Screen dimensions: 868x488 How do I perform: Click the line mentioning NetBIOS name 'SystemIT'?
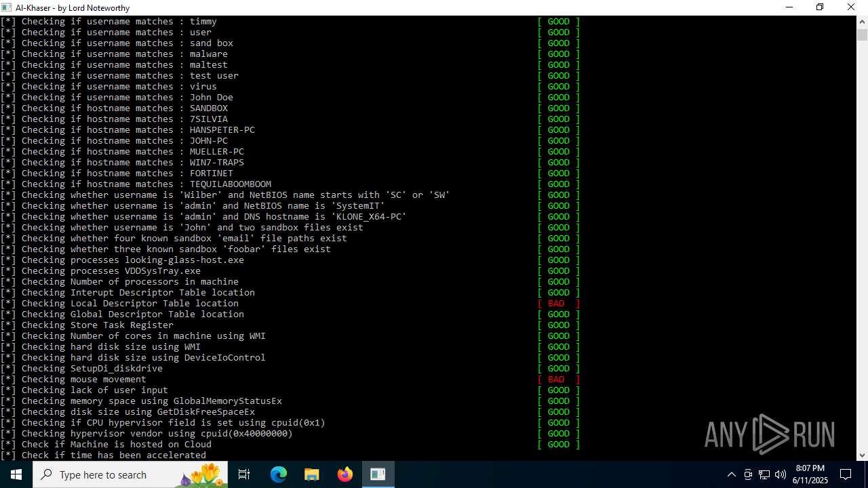[193, 206]
